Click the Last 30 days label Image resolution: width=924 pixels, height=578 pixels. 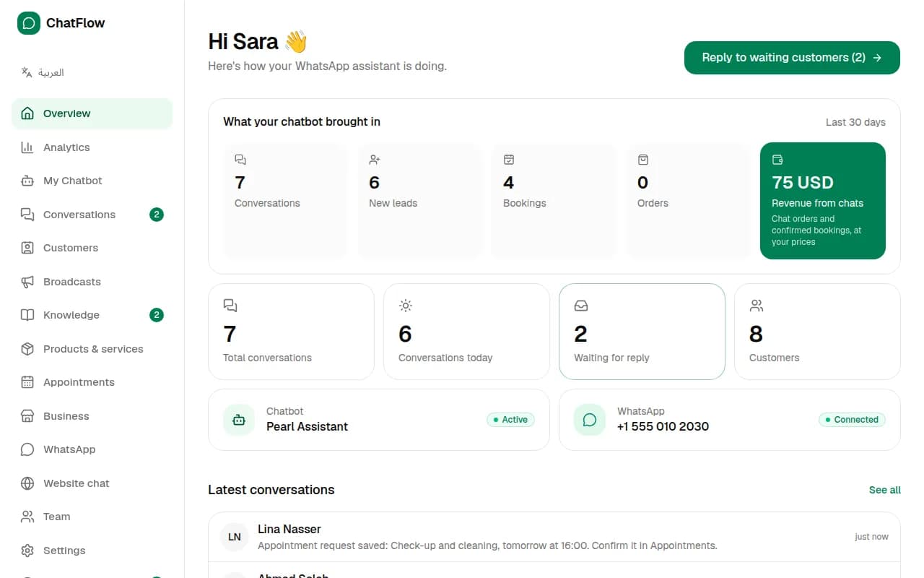pos(855,122)
